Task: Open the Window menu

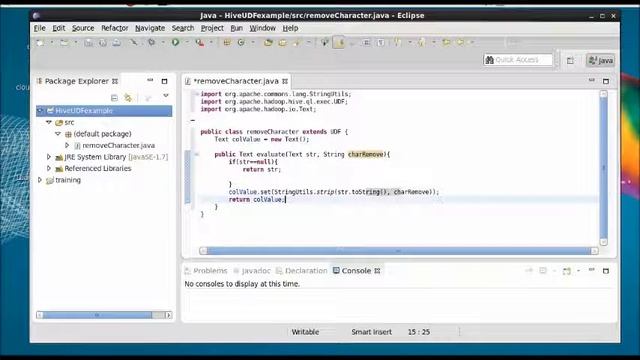Action: pos(262,28)
